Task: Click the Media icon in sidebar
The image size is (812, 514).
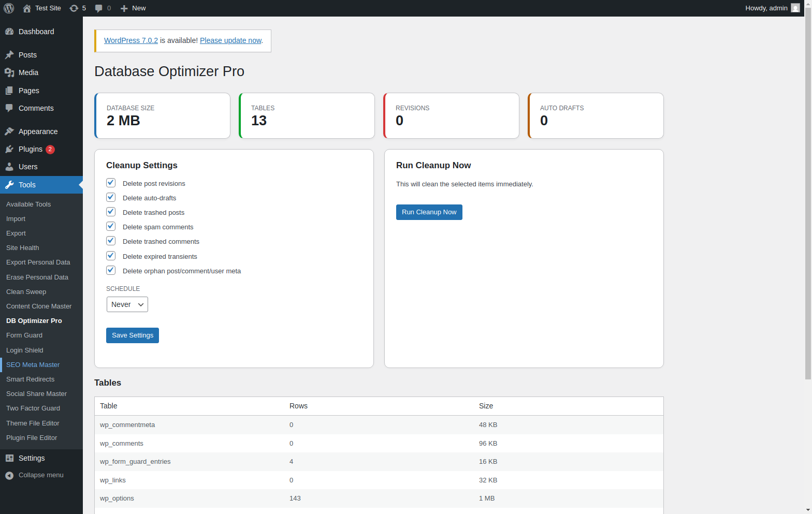Action: pos(9,72)
